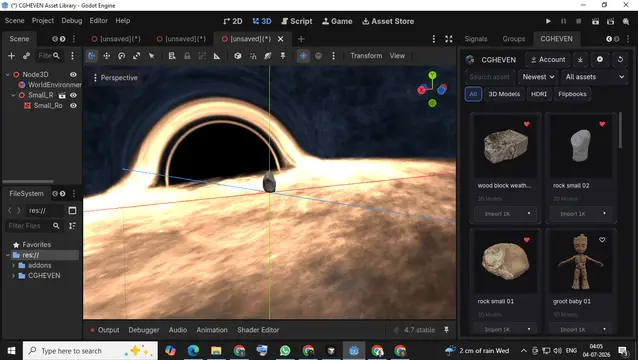Open 3D viewport toolbar overflow dots
This screenshot has height=360, width=638.
pos(333,56)
